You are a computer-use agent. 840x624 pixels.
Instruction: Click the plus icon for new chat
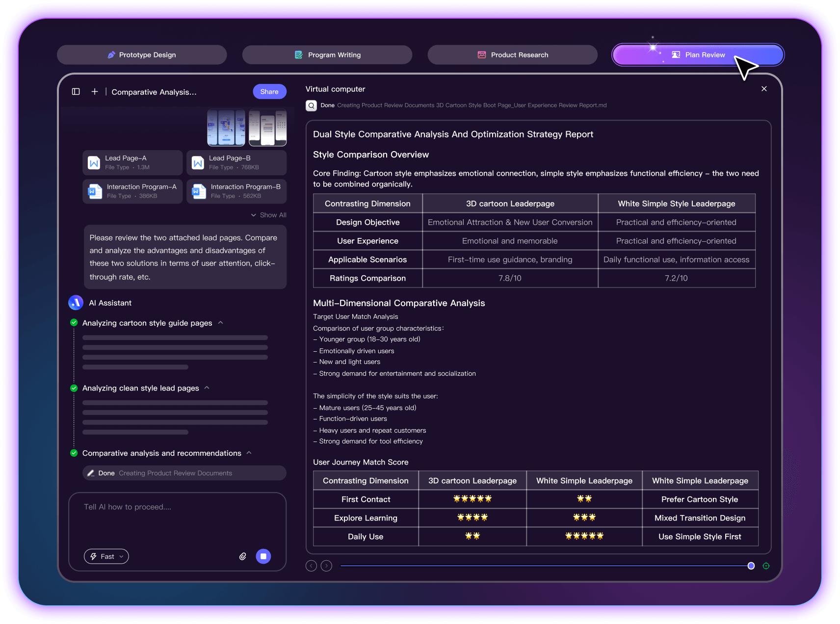[95, 92]
